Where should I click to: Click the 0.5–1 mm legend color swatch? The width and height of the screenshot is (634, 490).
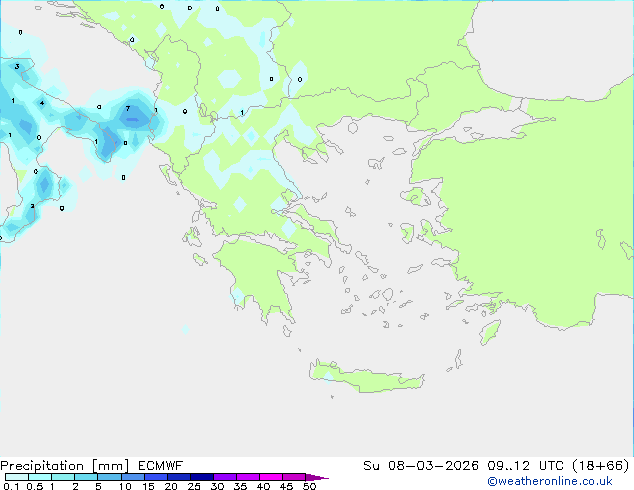coord(40,477)
